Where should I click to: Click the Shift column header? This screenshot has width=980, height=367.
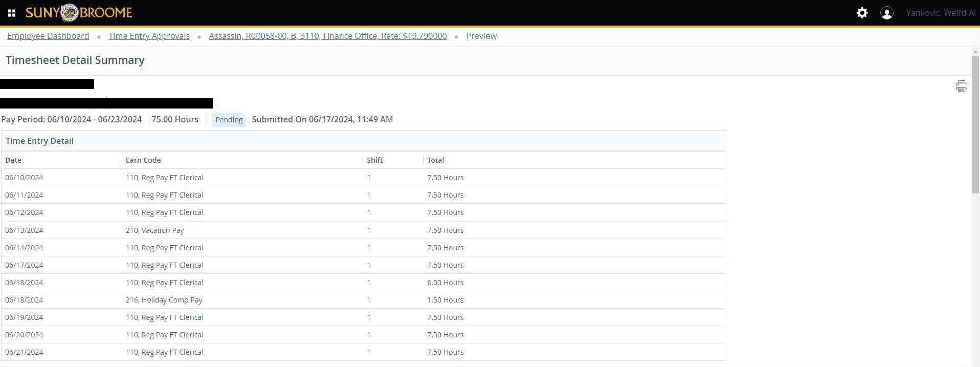[374, 160]
